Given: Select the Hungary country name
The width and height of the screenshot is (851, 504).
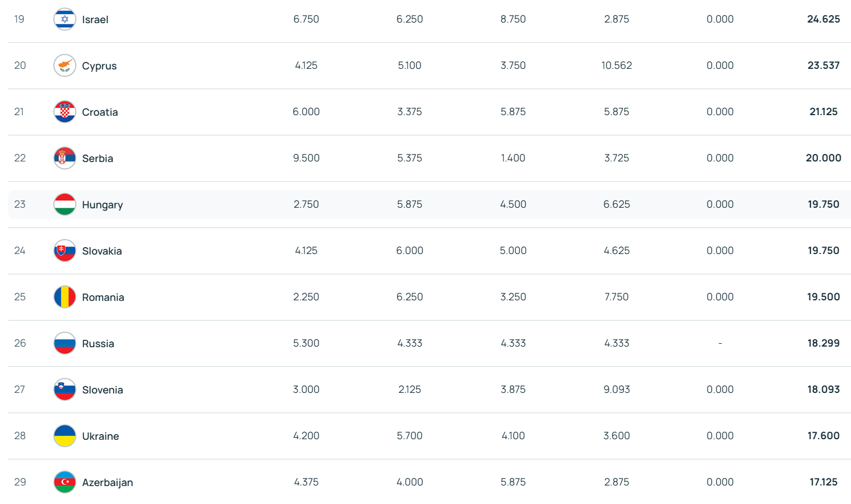Looking at the screenshot, I should click(102, 205).
